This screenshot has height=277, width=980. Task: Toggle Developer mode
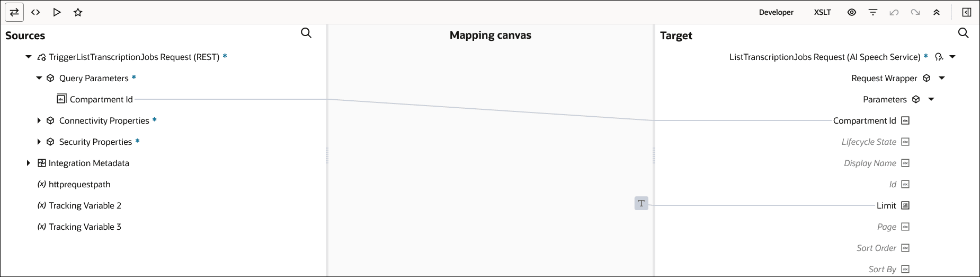(x=776, y=12)
